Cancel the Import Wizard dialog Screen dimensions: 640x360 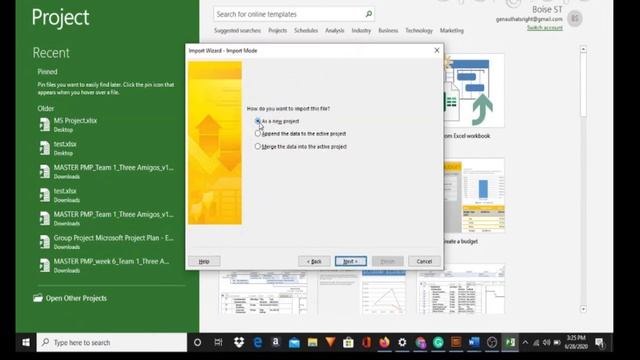(x=424, y=261)
